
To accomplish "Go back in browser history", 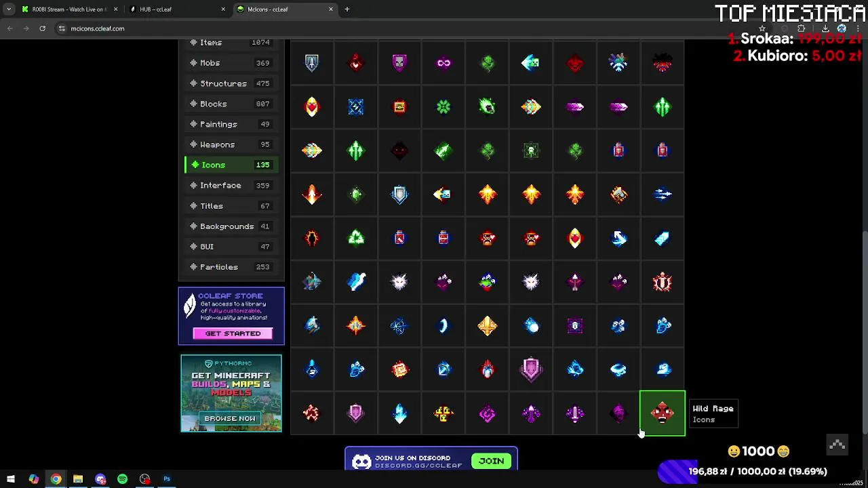I will (9, 28).
